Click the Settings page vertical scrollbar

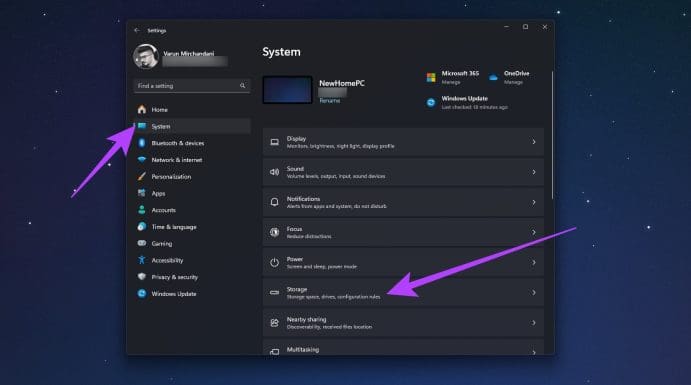[x=552, y=134]
